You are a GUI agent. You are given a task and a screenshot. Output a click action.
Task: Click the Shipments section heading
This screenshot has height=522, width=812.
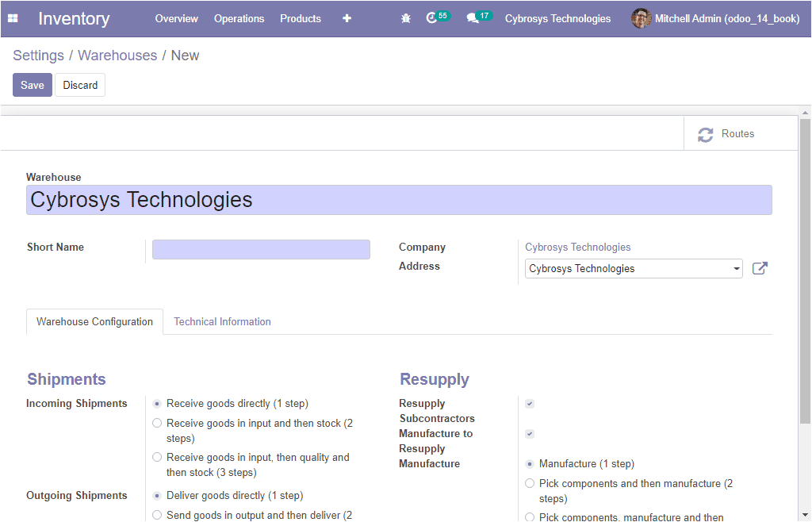tap(67, 379)
